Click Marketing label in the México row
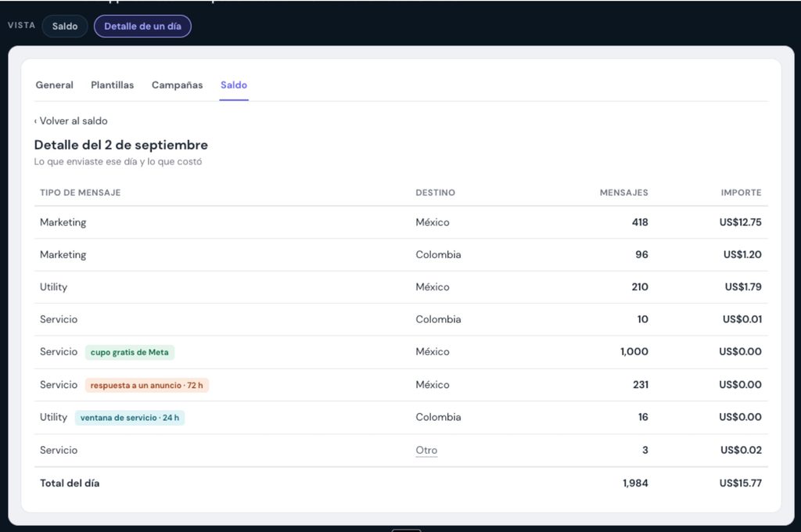801x532 pixels. tap(63, 222)
